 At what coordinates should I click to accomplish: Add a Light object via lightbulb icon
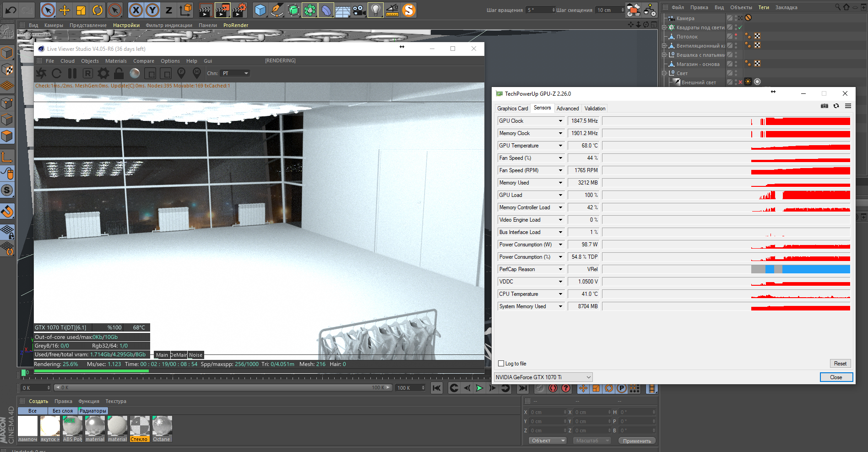click(x=375, y=10)
